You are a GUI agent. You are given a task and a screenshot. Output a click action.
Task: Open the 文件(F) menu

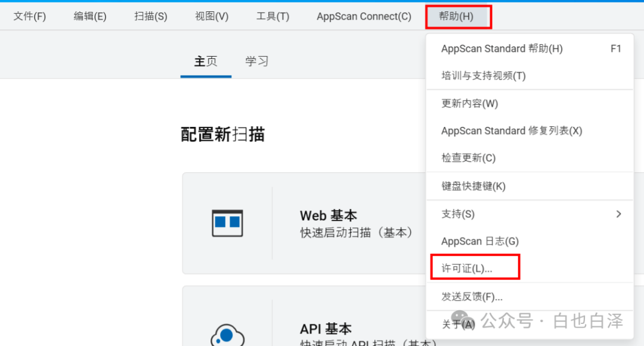29,16
